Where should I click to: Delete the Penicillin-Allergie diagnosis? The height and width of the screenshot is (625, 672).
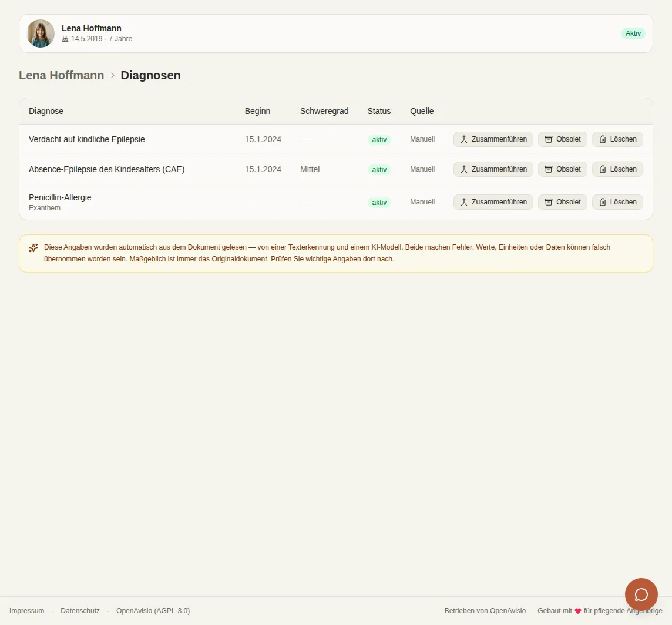(x=617, y=202)
